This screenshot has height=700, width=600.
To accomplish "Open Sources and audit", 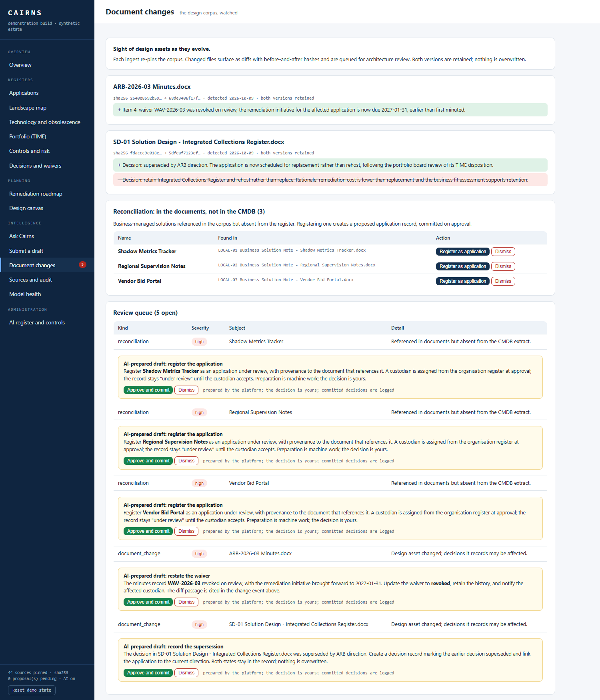I will (30, 280).
